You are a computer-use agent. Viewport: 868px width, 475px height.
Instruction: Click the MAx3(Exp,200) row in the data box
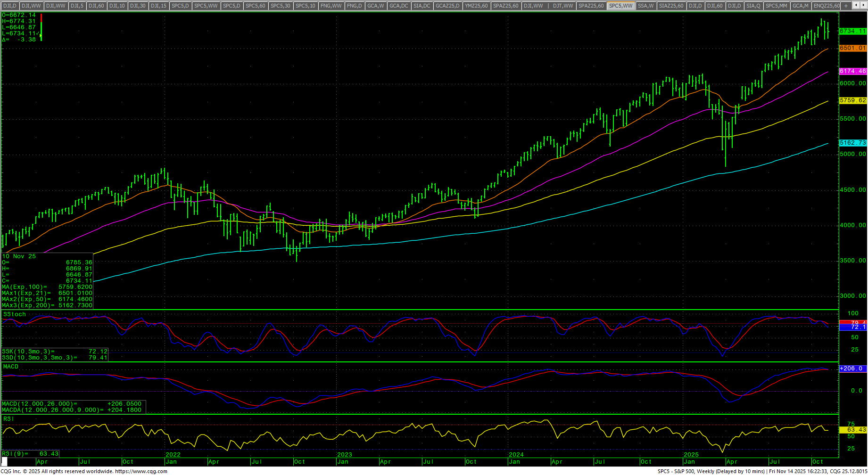(x=47, y=305)
